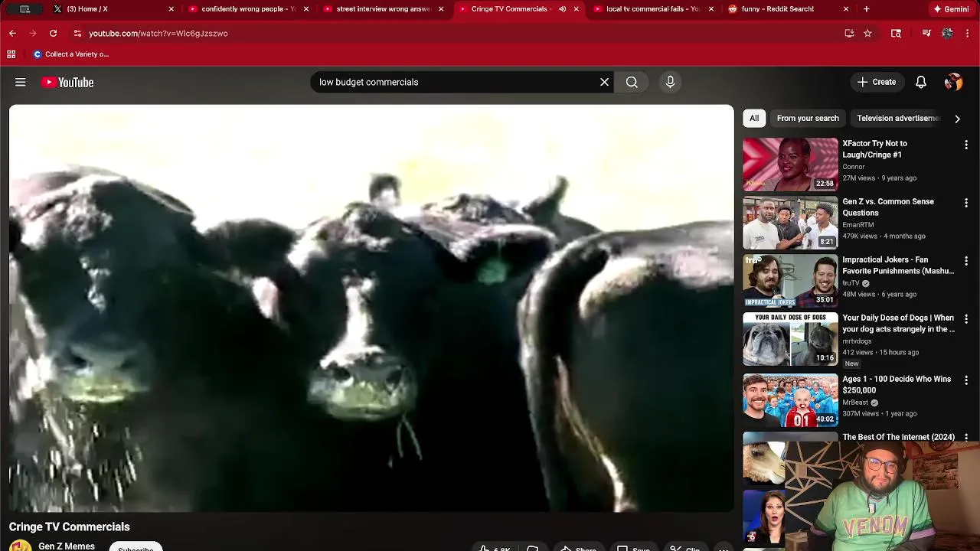The image size is (980, 551).
Task: Open the MrBeast Ages 1 - 100 thumbnail
Action: 790,399
